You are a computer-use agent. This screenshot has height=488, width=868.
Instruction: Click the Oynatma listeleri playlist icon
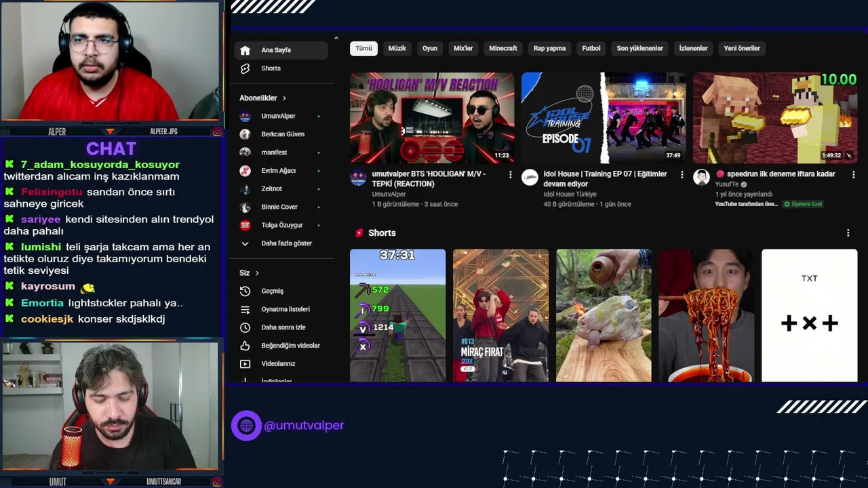(x=245, y=309)
